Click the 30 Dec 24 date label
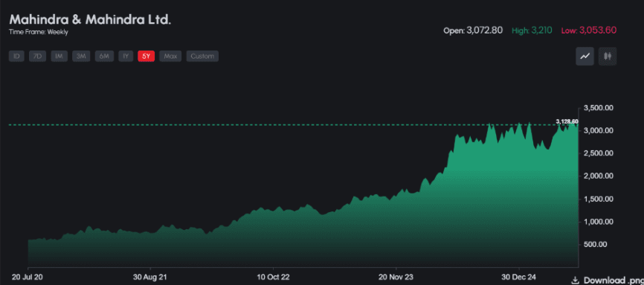 click(519, 276)
